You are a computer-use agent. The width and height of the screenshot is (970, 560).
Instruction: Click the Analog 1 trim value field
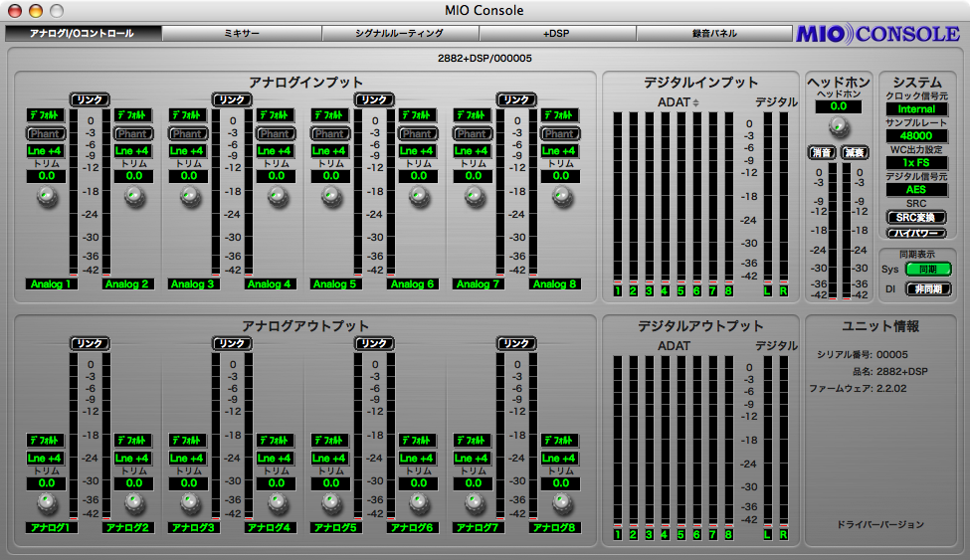pyautogui.click(x=47, y=176)
